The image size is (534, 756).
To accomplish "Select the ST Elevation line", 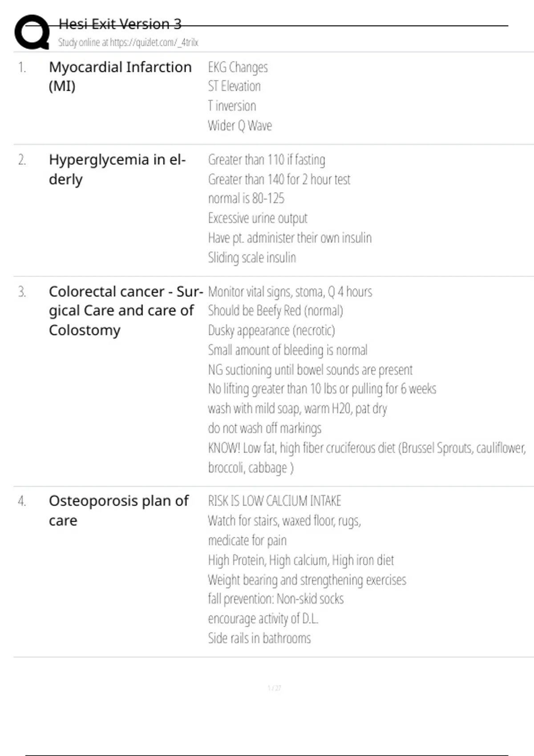I will click(234, 86).
